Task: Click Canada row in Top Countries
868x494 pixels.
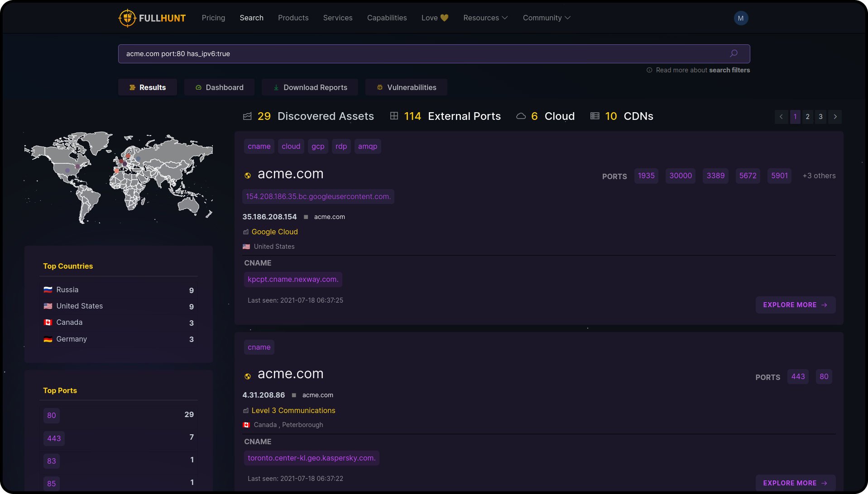Action: click(119, 323)
